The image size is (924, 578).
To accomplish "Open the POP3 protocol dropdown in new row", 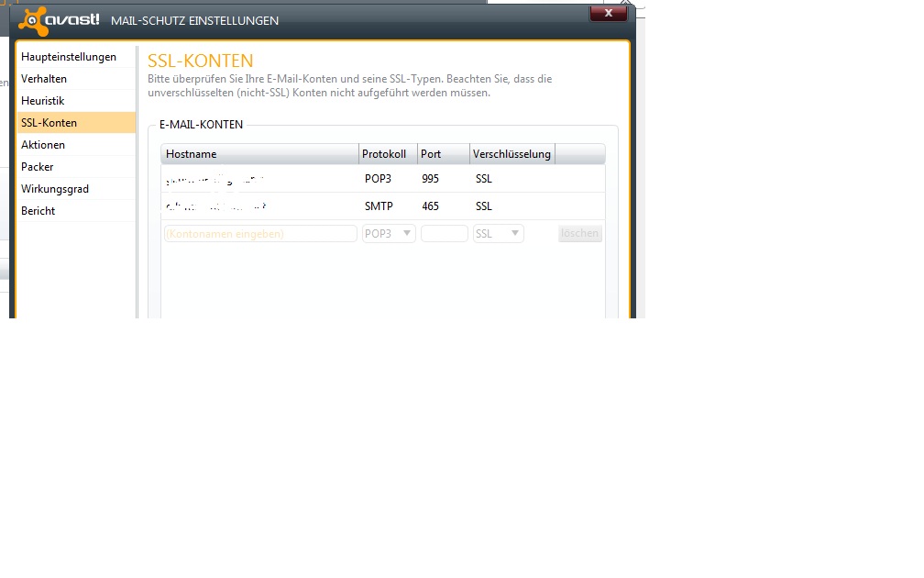I will click(x=389, y=234).
